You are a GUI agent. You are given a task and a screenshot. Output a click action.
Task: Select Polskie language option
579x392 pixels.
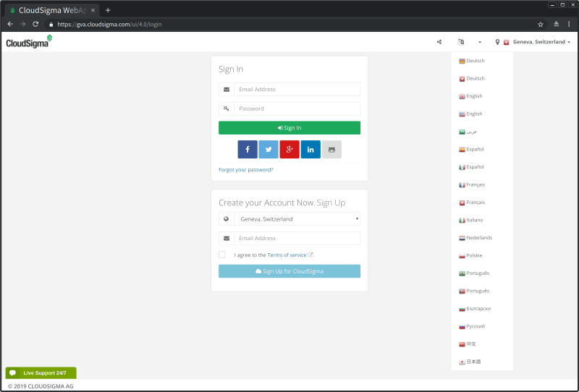click(470, 256)
